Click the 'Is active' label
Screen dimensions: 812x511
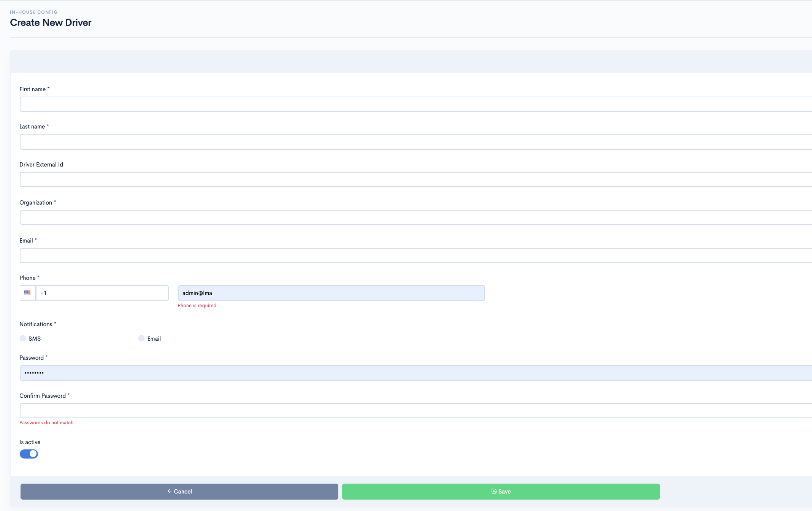(30, 442)
